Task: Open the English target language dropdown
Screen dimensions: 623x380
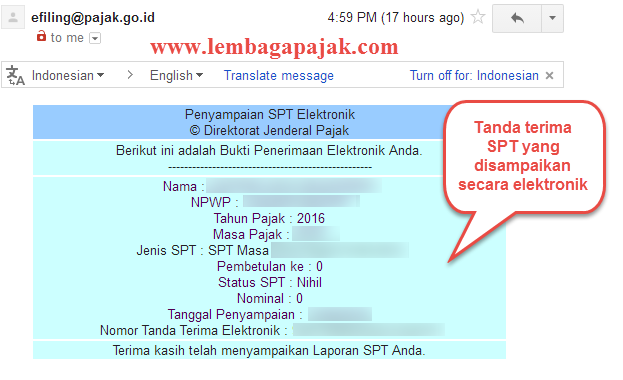Action: (x=176, y=75)
